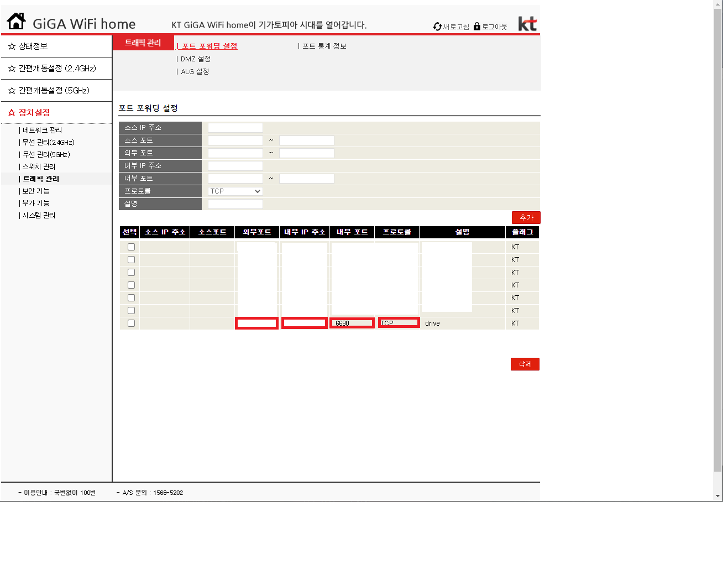Click the 추가 button
Screen dimensions: 728x564
526,218
